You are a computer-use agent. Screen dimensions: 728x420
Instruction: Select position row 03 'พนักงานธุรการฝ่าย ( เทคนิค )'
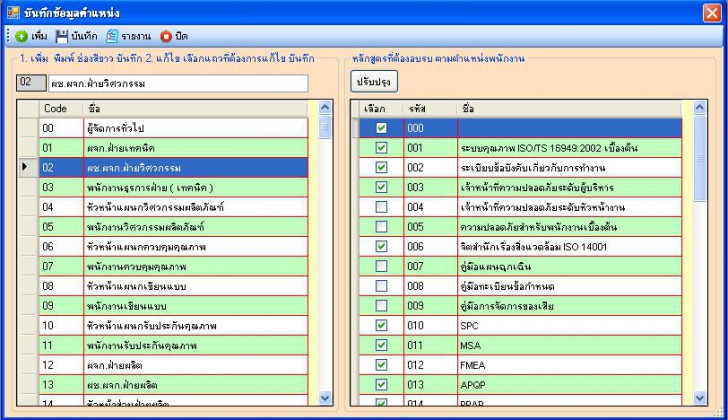pos(173,187)
